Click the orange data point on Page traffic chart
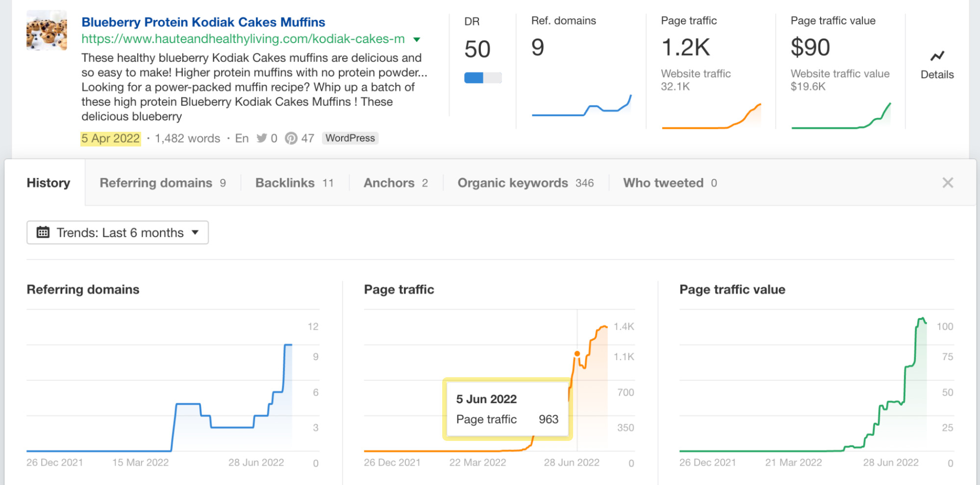980x485 pixels. pyautogui.click(x=578, y=353)
